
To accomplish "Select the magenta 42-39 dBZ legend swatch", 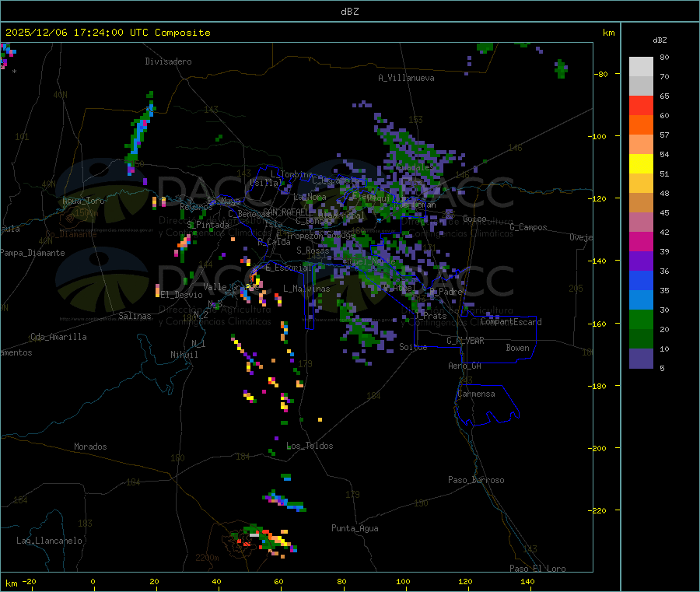I will point(641,241).
